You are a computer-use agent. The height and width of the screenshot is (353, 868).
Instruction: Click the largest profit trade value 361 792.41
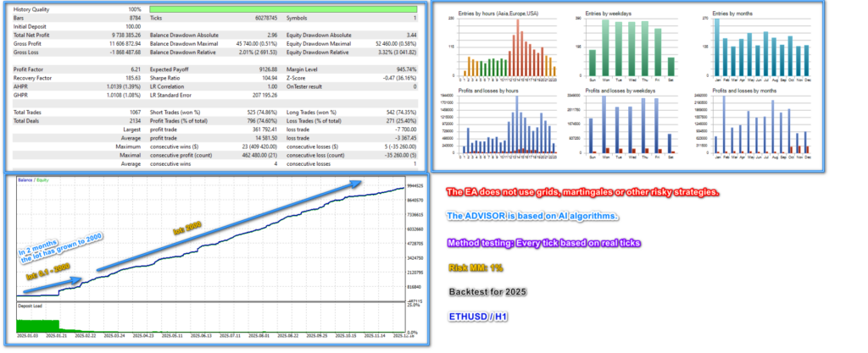(265, 130)
